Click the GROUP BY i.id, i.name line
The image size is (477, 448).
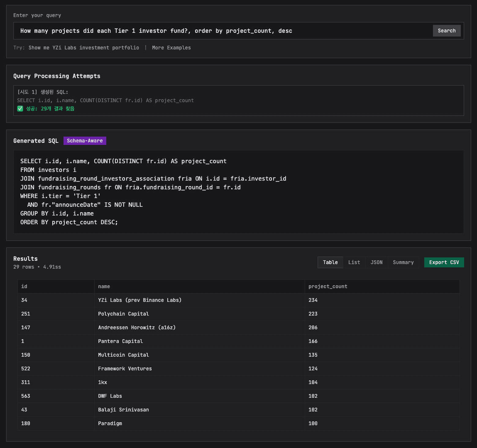[57, 213]
